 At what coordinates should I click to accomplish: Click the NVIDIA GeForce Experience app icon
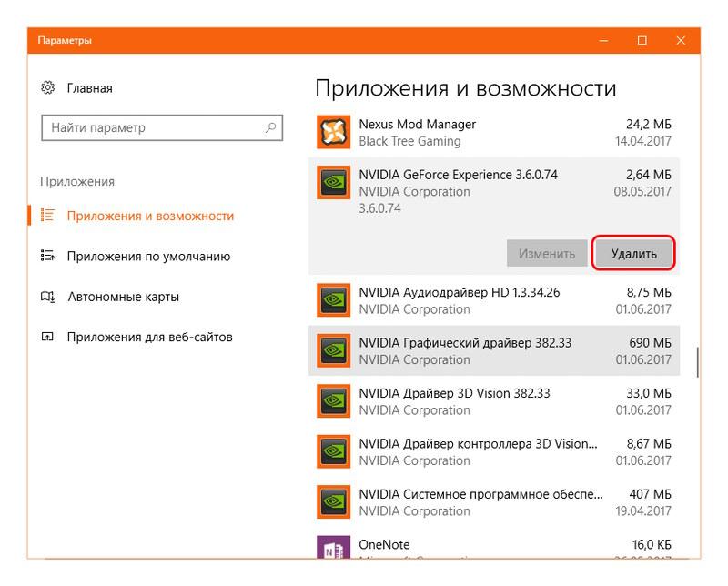click(333, 183)
